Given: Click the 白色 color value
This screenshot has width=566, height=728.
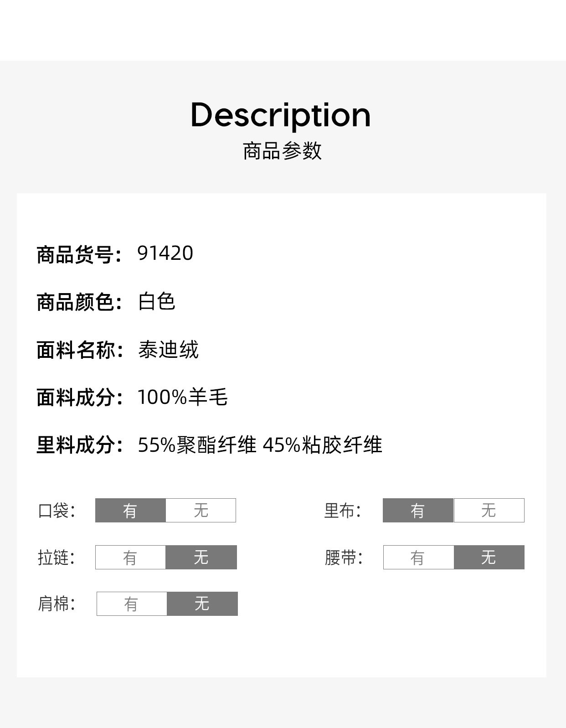Looking at the screenshot, I should click(x=157, y=302).
